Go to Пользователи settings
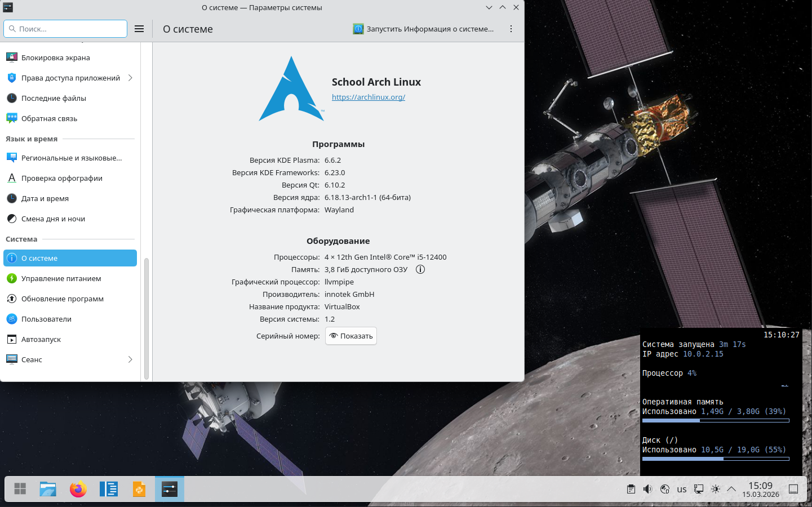The width and height of the screenshot is (812, 507). (x=70, y=319)
